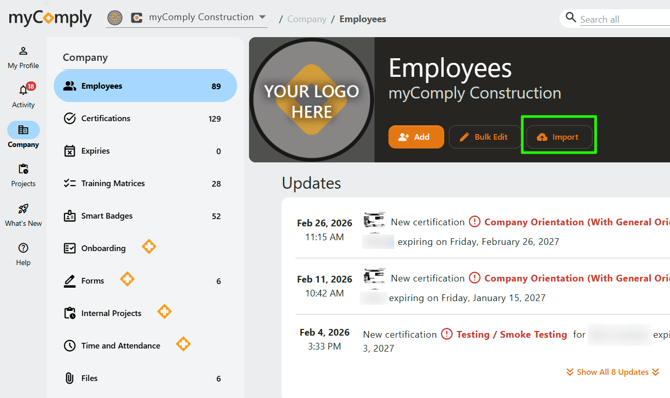
Task: Click the Smart Badges count 52
Action: (x=216, y=216)
